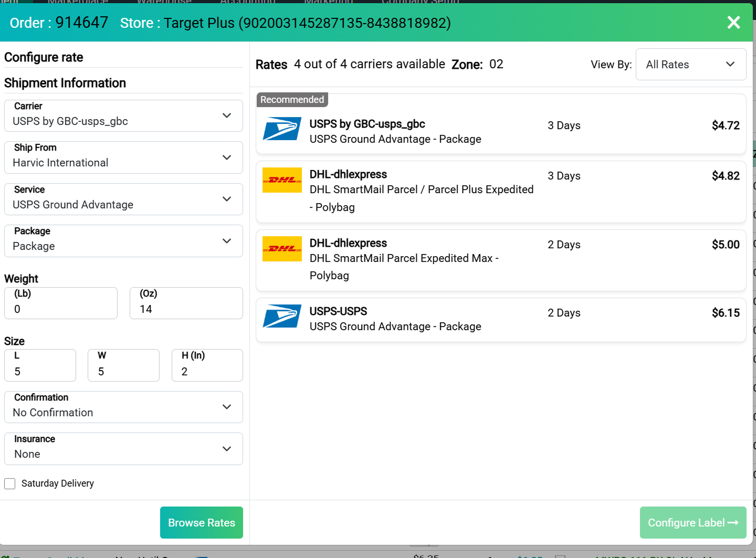
Task: Open the View By All Rates selector
Action: click(690, 65)
